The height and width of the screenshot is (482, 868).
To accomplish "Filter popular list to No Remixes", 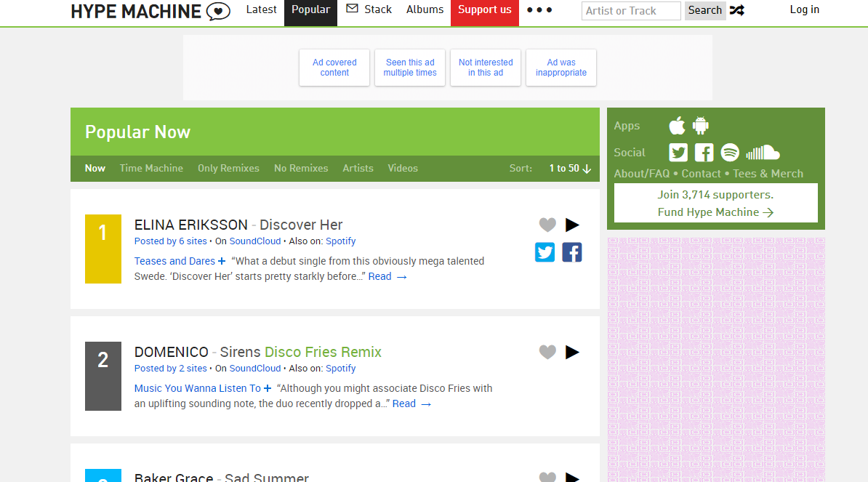I will (x=300, y=168).
